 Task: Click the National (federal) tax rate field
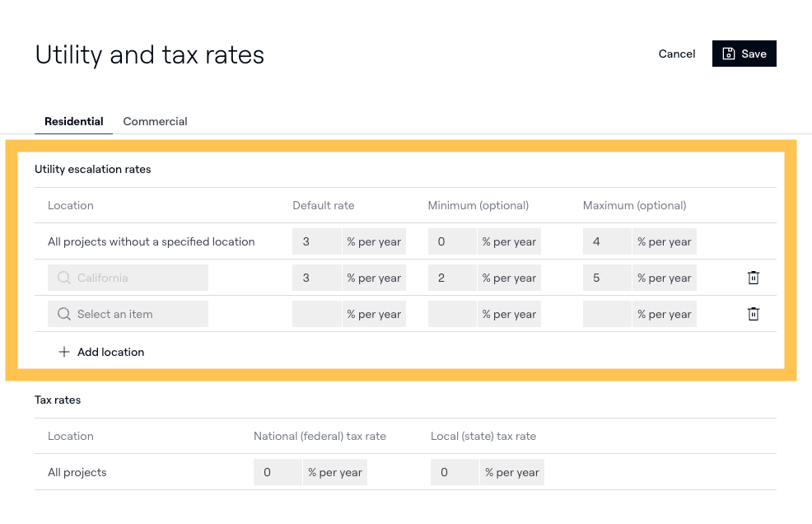[278, 472]
